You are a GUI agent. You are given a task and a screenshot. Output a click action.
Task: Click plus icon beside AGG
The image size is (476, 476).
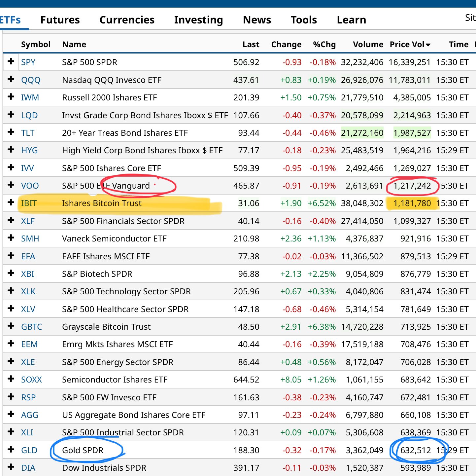(x=11, y=414)
